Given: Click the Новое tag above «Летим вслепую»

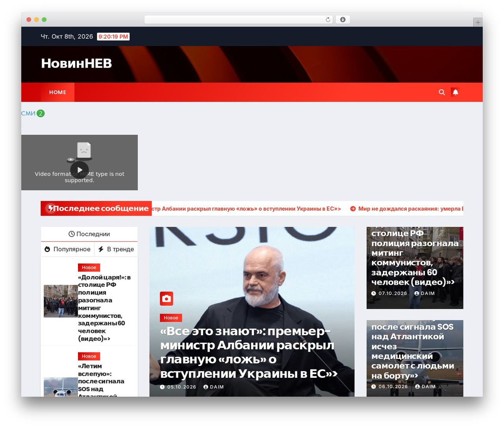Looking at the screenshot, I should (x=89, y=356).
